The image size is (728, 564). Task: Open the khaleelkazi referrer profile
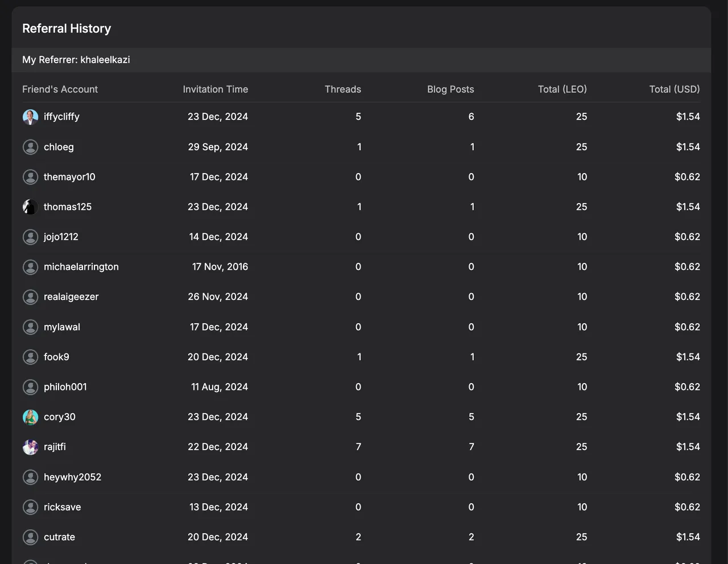tap(105, 60)
